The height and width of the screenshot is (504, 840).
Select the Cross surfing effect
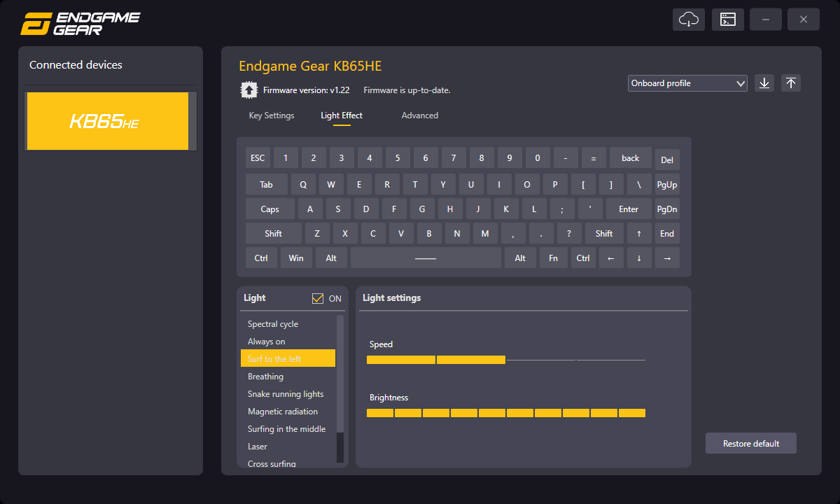tap(288, 463)
